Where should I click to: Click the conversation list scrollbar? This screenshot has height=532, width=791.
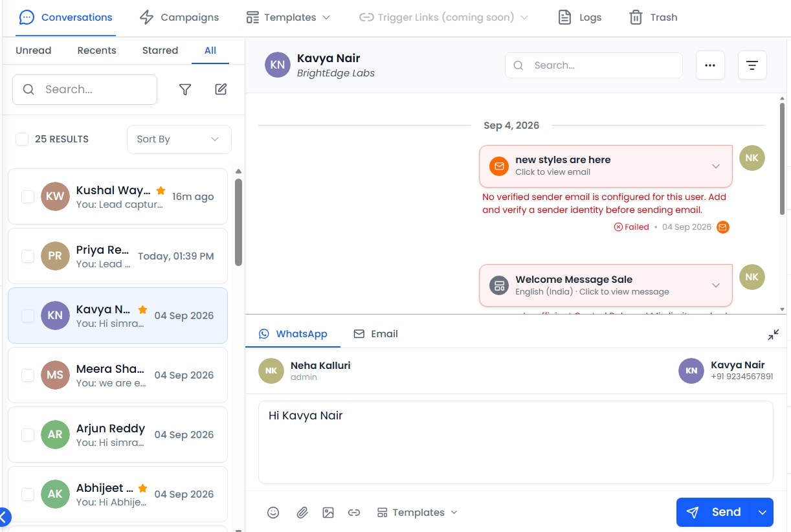pyautogui.click(x=238, y=222)
